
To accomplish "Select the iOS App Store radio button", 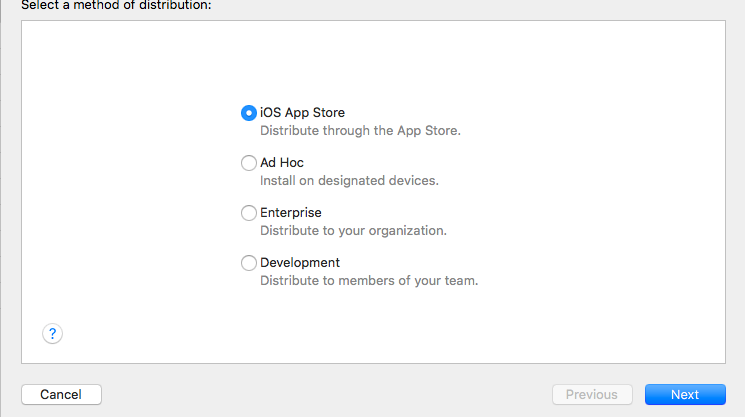I will point(248,113).
